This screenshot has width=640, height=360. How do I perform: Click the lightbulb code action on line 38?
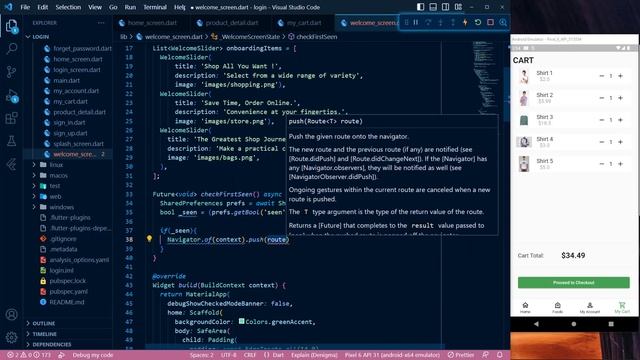pyautogui.click(x=149, y=239)
